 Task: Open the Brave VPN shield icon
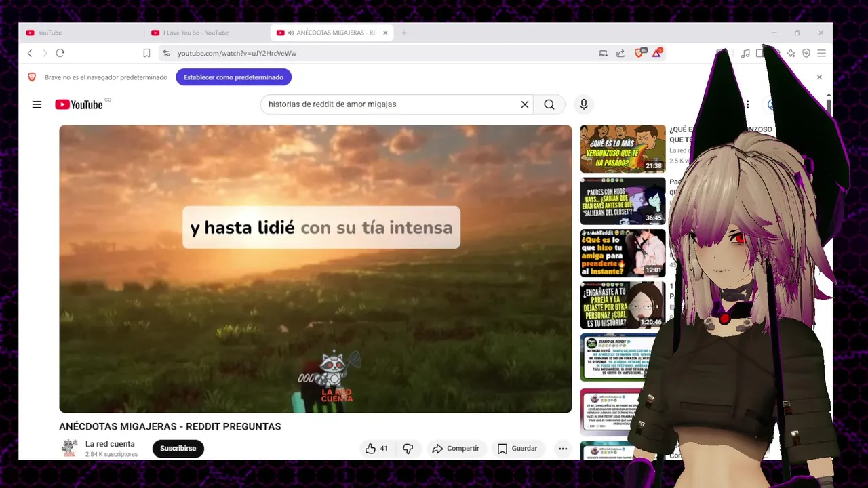coord(806,53)
